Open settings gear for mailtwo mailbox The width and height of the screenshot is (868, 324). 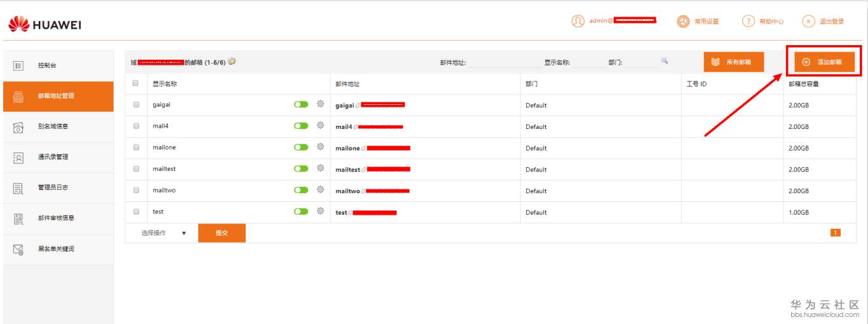point(320,190)
